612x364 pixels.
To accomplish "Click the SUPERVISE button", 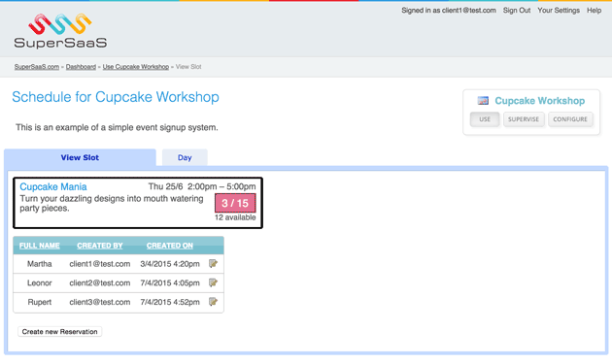I will [x=524, y=119].
